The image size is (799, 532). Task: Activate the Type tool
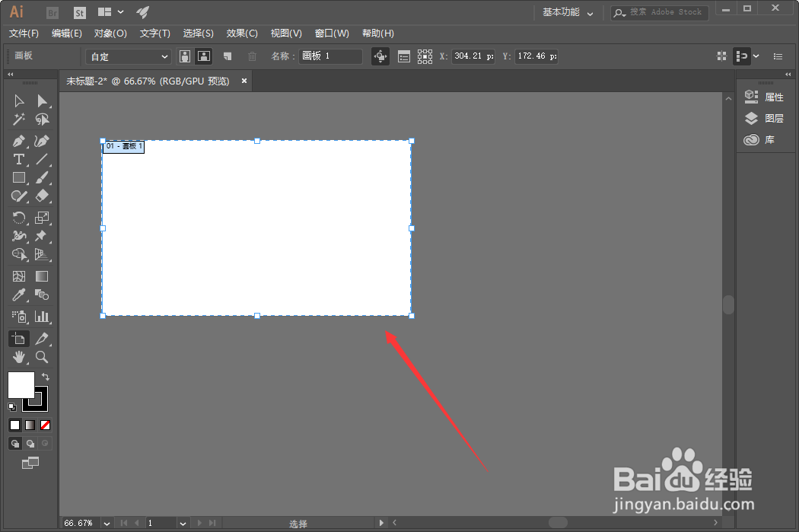pos(19,160)
